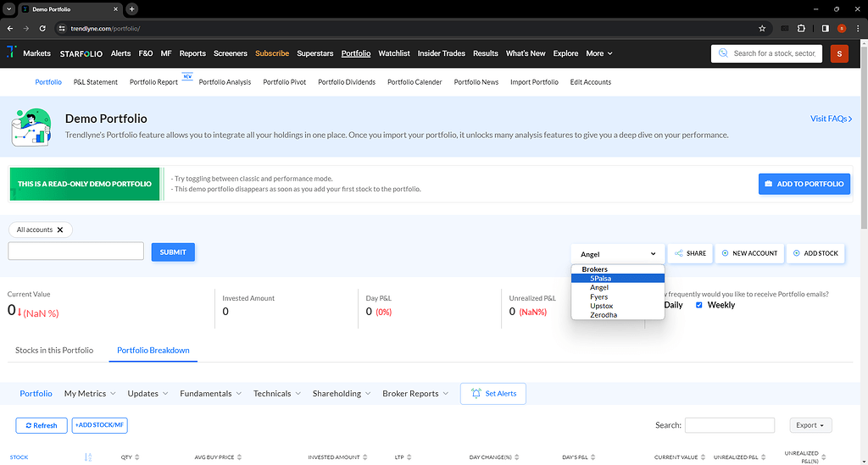Expand the Fundamentals dropdown
This screenshot has height=465, width=868.
pyautogui.click(x=211, y=394)
